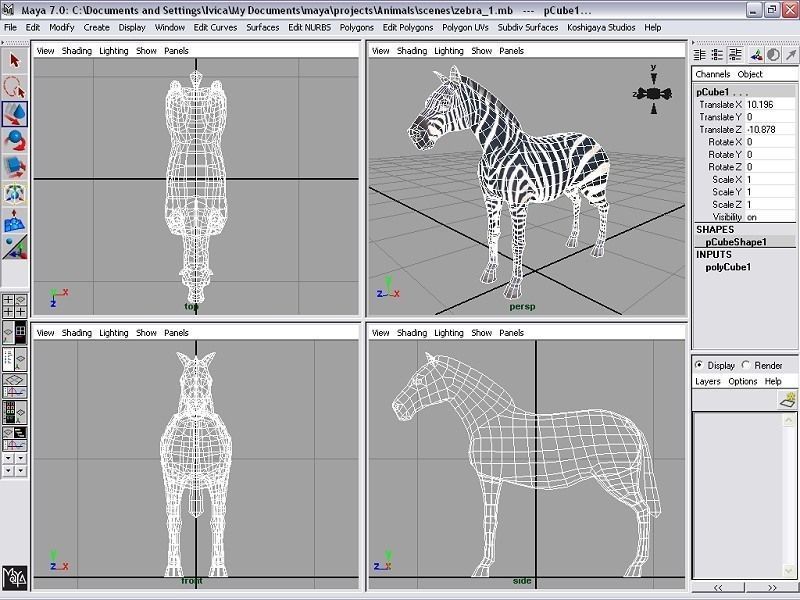Open the Object menu in channel box
Viewport: 800px width, 600px height.
click(x=749, y=74)
